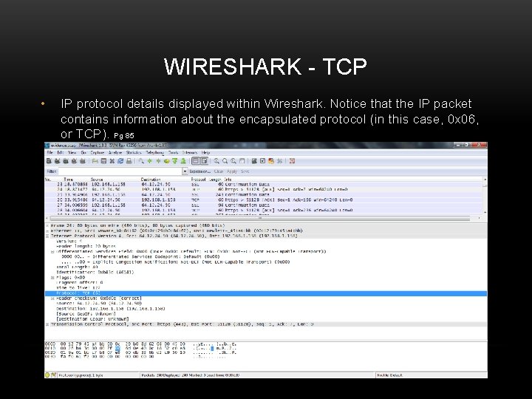Click the Restart Capture toolbar icon
The width and height of the screenshot is (532, 399).
(83, 161)
